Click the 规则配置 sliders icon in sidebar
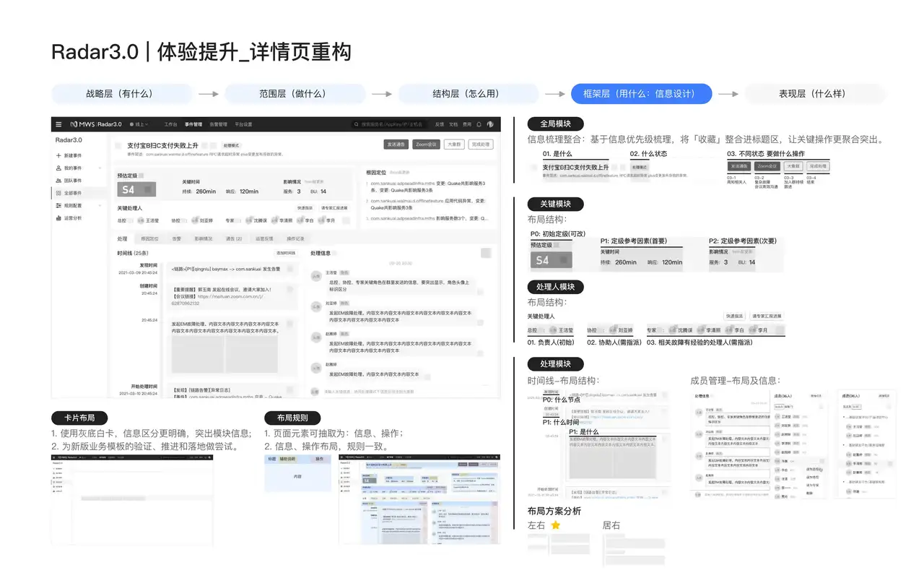This screenshot has height=578, width=924. click(58, 205)
